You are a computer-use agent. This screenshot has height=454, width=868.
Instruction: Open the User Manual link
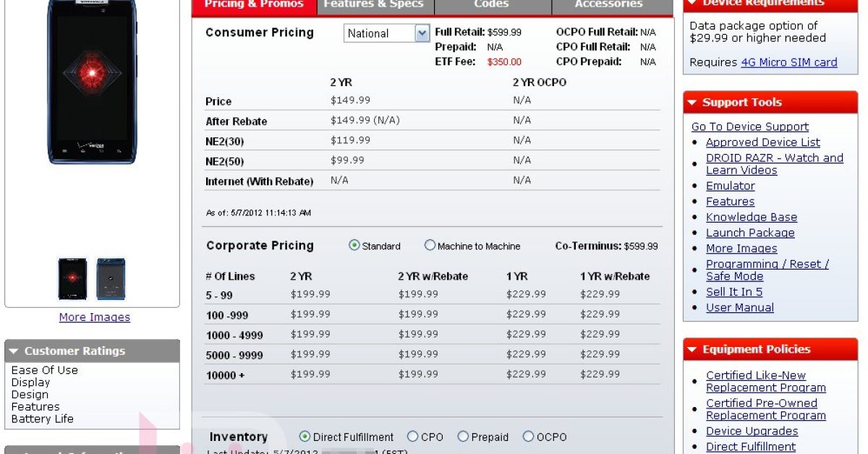click(x=739, y=308)
